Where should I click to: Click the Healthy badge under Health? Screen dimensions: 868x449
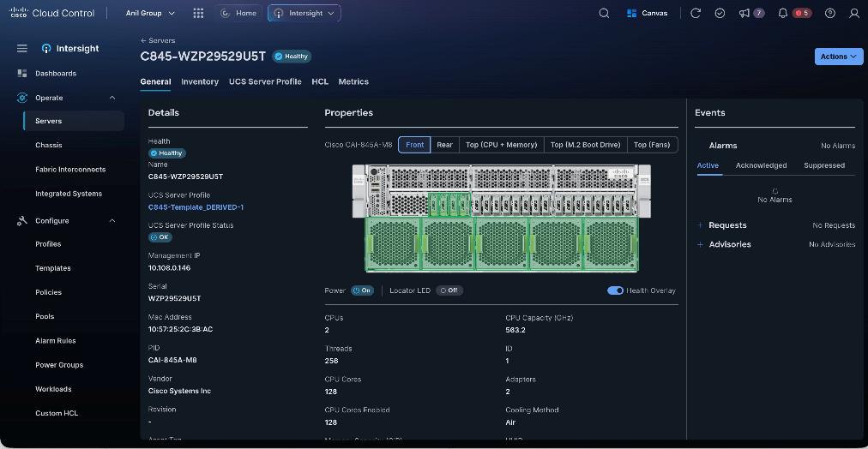coord(167,153)
